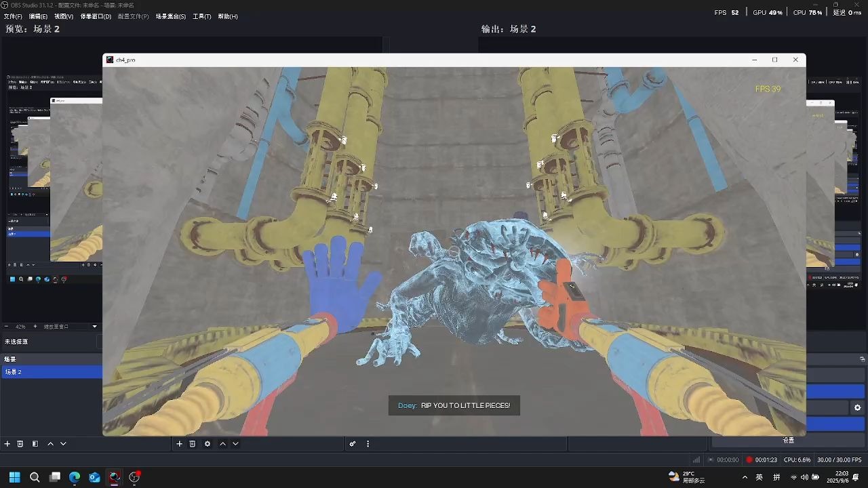This screenshot has height=488, width=868.
Task: Click 30.00 / 30.00 FPS status entry
Action: [840, 460]
